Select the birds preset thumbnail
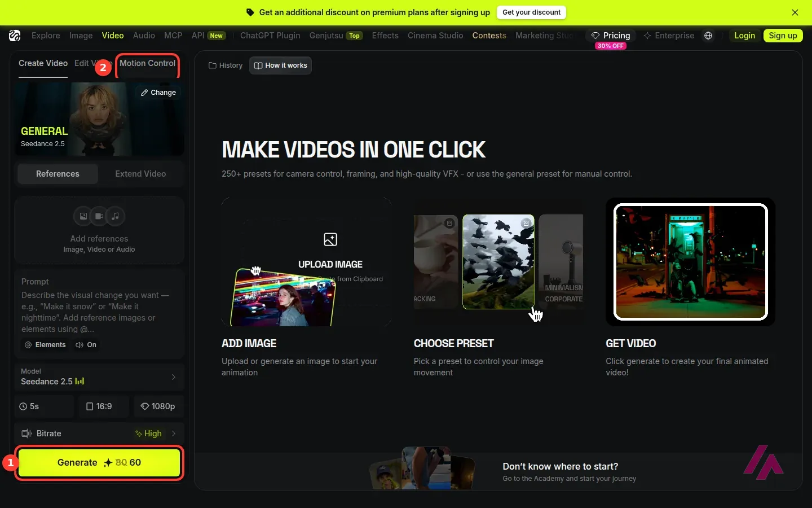 point(498,262)
